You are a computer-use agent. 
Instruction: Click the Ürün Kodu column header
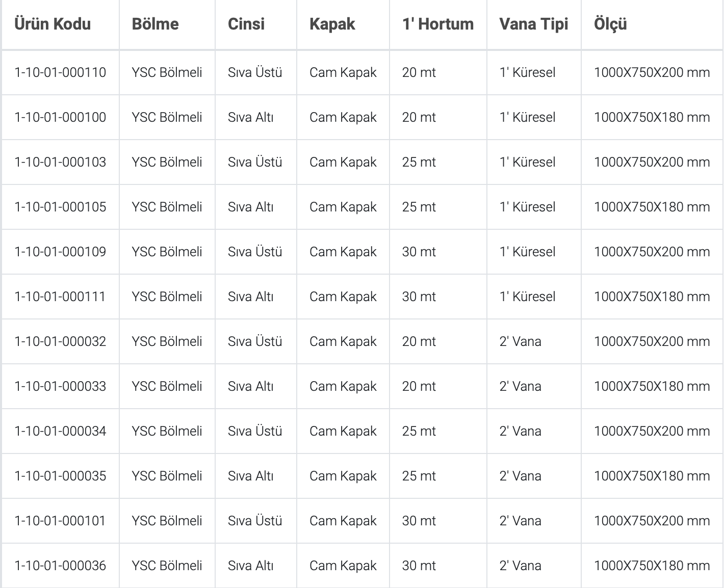(53, 24)
